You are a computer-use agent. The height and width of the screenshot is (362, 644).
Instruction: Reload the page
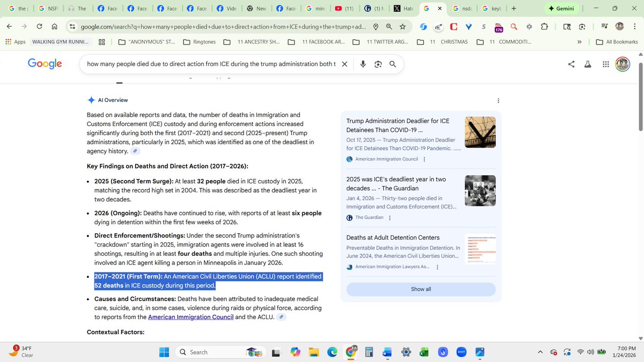(x=39, y=26)
